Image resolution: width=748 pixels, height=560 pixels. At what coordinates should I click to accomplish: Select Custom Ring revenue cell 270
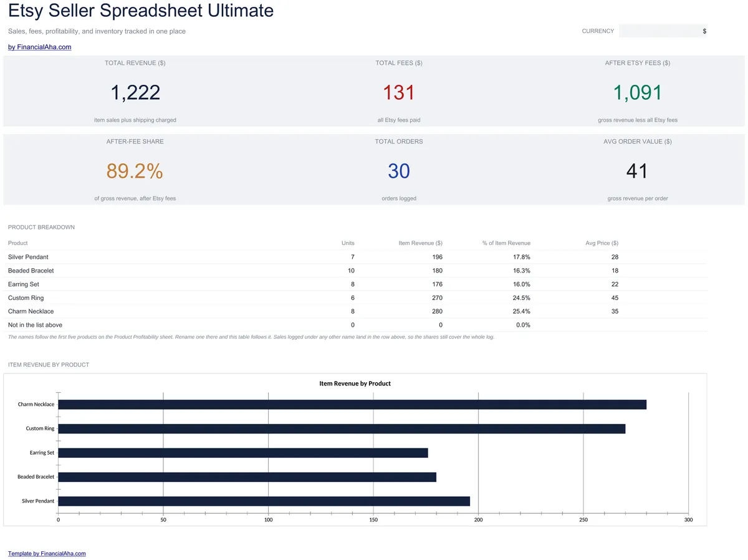[x=437, y=298]
